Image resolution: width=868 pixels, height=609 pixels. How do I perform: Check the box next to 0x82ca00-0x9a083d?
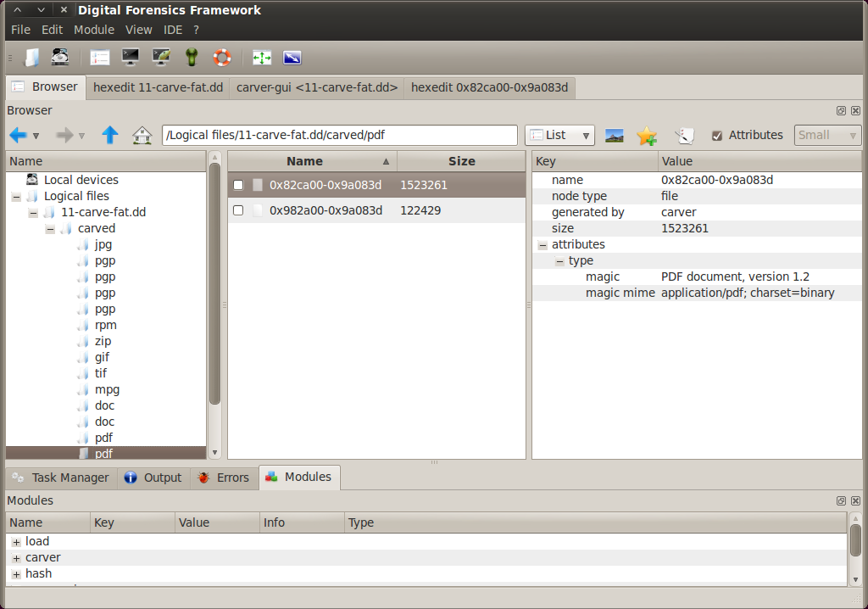(237, 184)
